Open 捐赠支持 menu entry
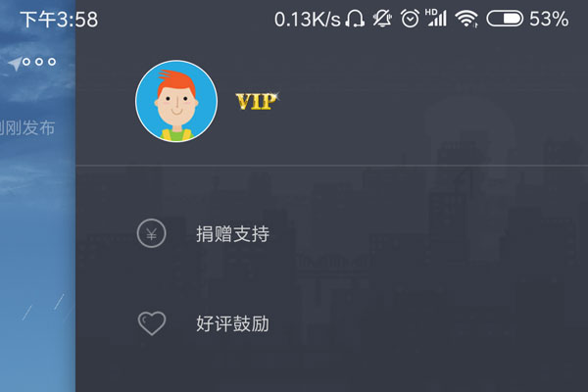This screenshot has height=392, width=588. click(x=232, y=234)
